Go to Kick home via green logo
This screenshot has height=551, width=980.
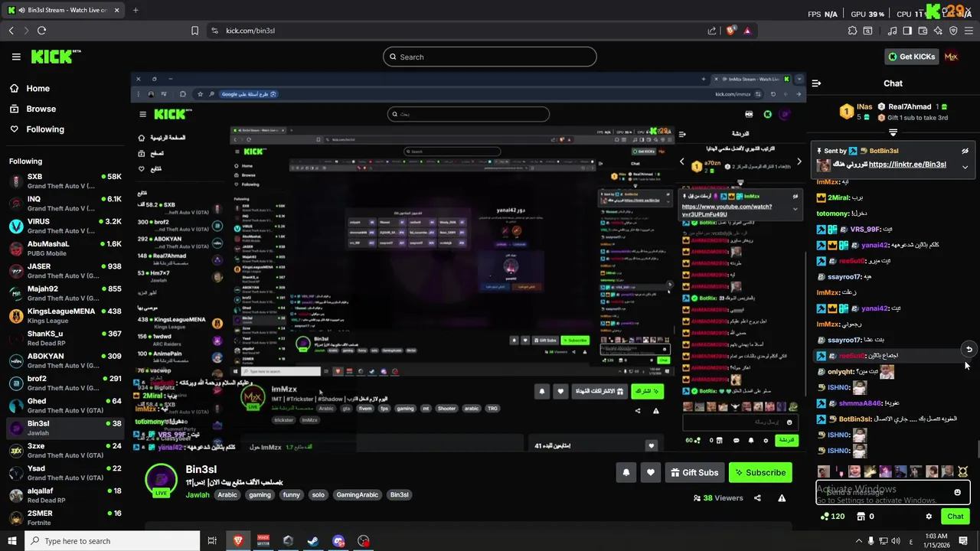point(55,57)
